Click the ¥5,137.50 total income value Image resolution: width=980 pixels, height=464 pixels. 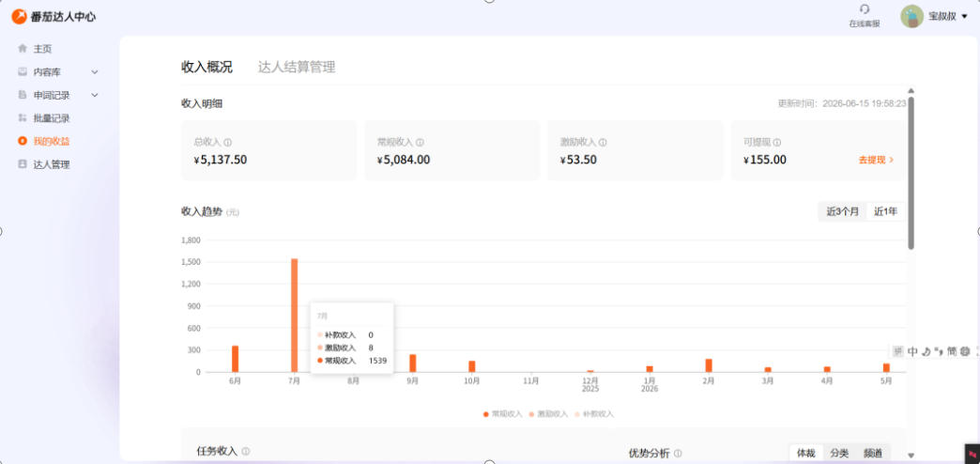click(x=221, y=160)
